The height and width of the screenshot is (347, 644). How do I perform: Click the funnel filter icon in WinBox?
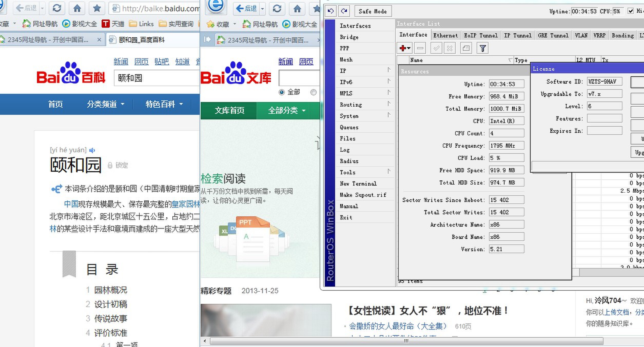(483, 48)
